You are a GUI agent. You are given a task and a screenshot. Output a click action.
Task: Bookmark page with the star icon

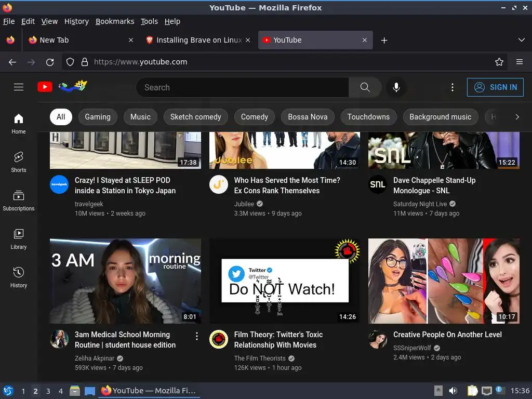pyautogui.click(x=499, y=62)
